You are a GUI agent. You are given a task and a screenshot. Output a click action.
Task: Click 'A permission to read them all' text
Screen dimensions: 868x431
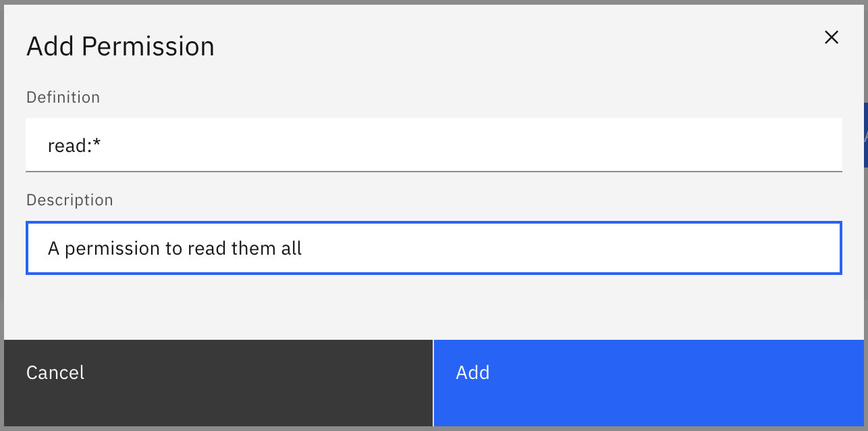point(173,248)
